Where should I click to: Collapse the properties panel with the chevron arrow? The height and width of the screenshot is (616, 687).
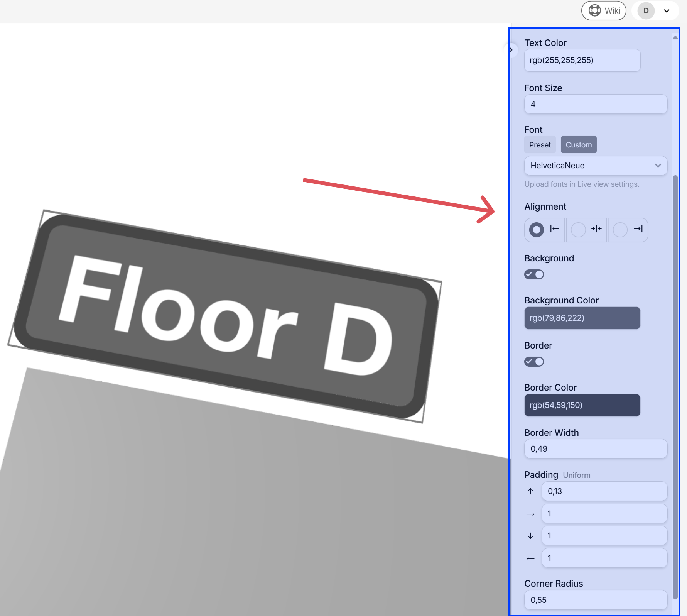tap(511, 50)
